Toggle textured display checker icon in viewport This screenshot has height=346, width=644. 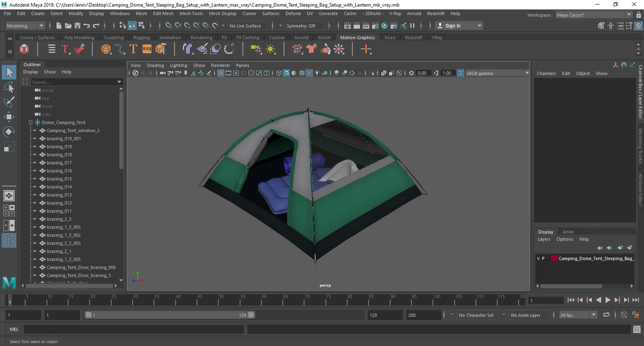[x=309, y=73]
